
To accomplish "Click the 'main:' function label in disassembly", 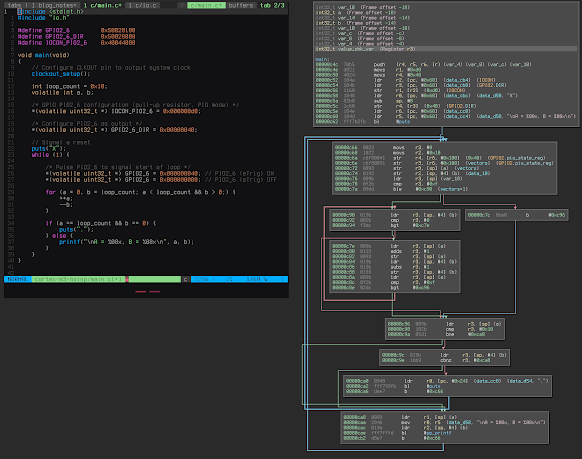I will point(322,59).
